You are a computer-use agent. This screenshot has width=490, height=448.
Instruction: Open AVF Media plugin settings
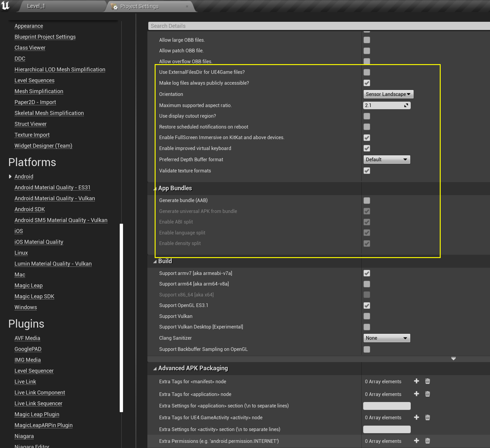coord(27,338)
